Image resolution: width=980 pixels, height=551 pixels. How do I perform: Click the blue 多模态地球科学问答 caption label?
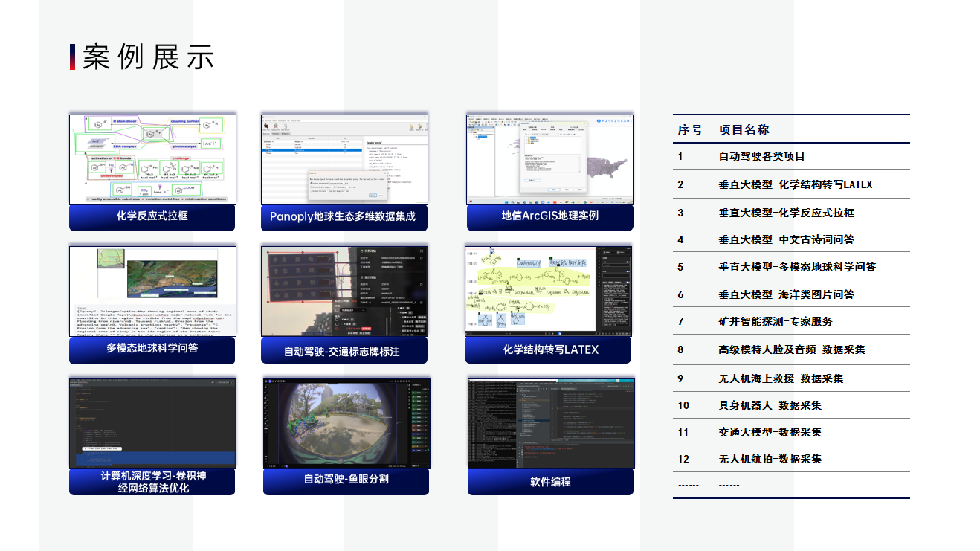[152, 348]
